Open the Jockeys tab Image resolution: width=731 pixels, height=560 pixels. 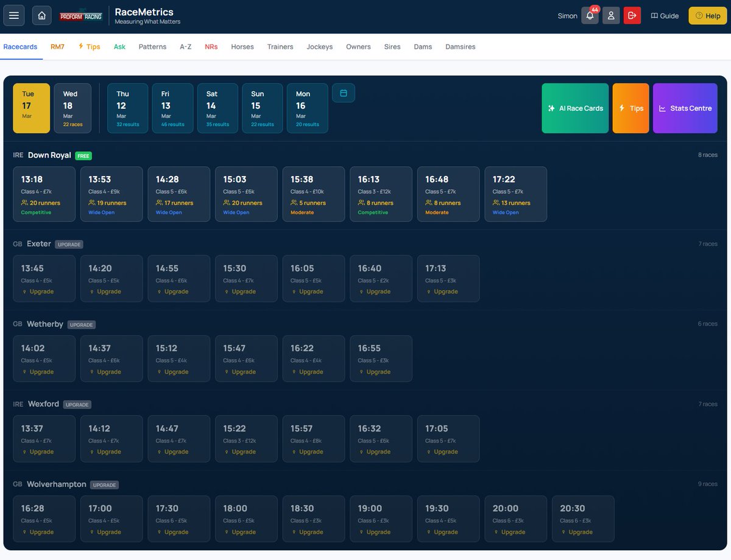(x=320, y=47)
